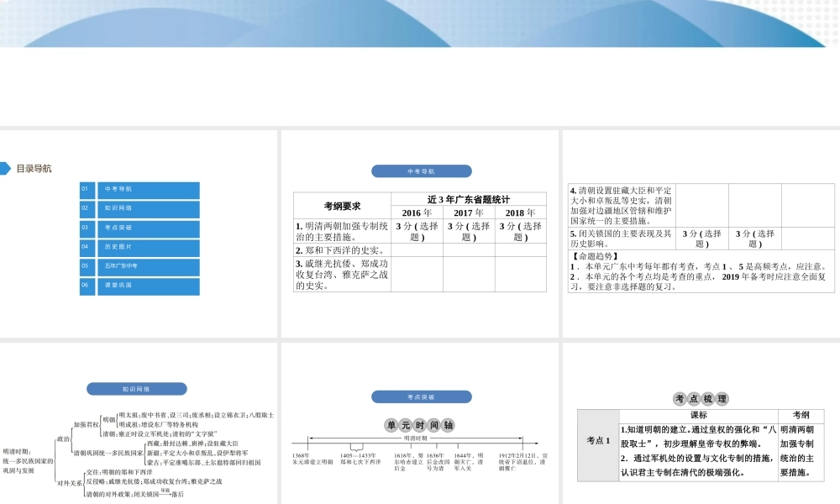The height and width of the screenshot is (504, 840).
Task: Click the 06 number box in the contents list
Action: pos(87,286)
